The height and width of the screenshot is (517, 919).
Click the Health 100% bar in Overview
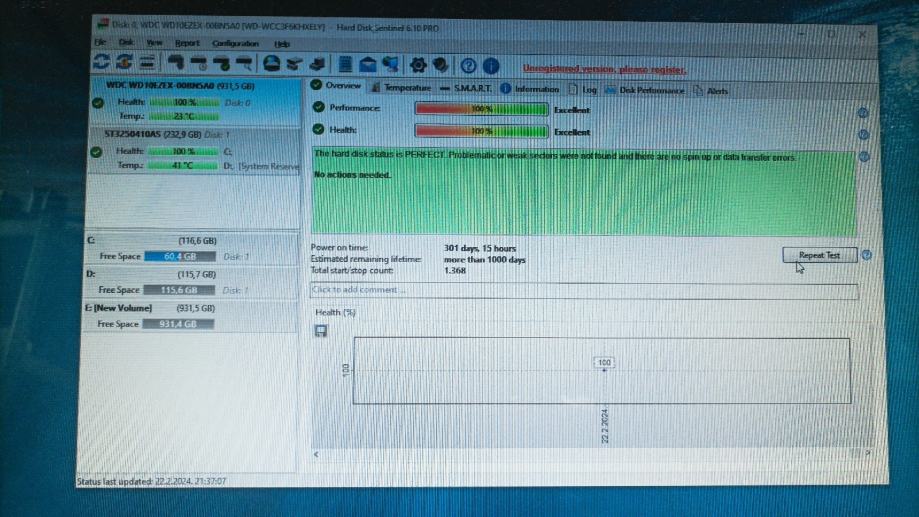(x=481, y=131)
